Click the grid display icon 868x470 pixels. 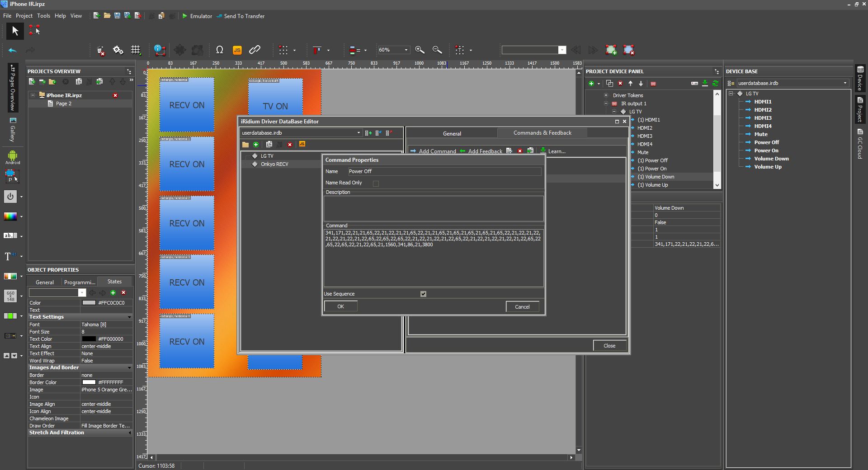(136, 50)
